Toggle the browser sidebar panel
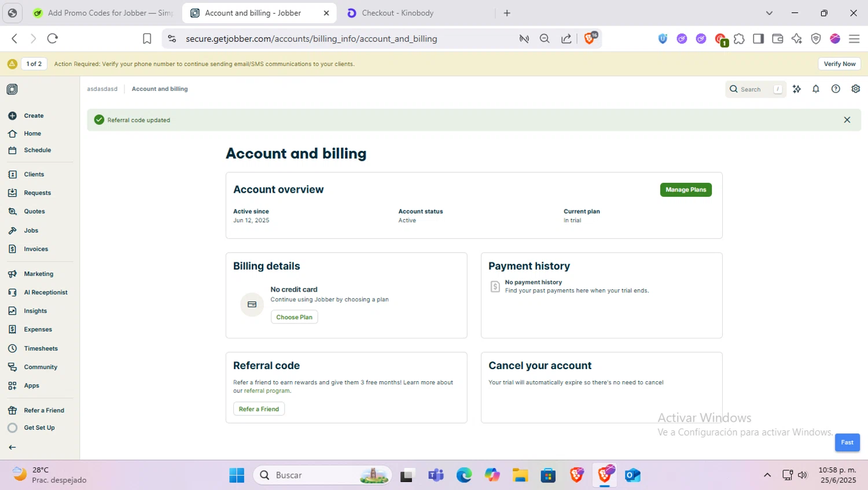Image resolution: width=868 pixels, height=490 pixels. coord(758,39)
